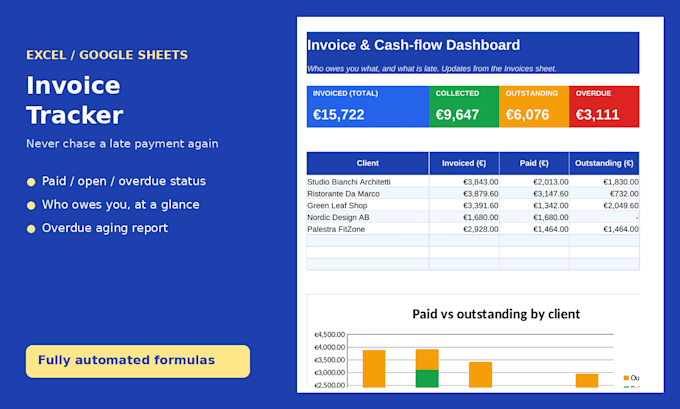
Task: Select the 'Palestra FitZone' client cell
Action: (368, 229)
